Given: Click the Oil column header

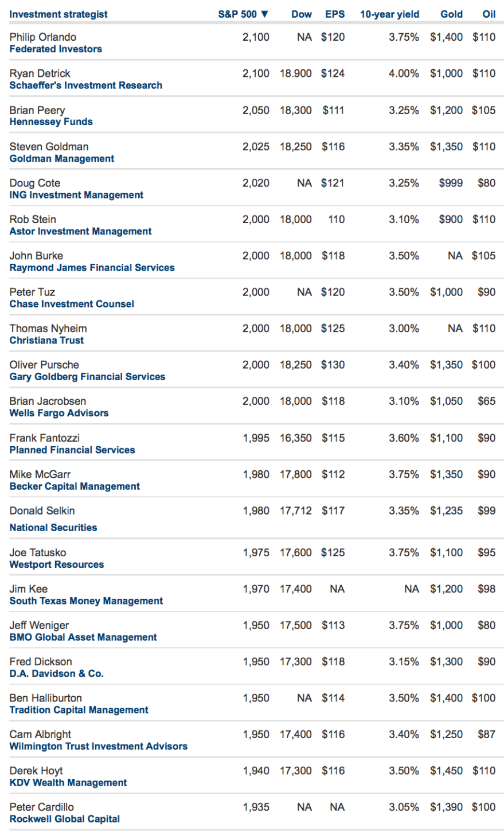Looking at the screenshot, I should (x=489, y=14).
